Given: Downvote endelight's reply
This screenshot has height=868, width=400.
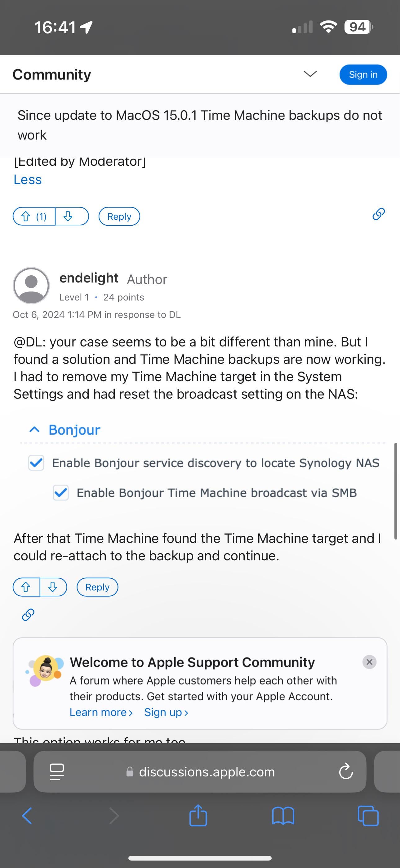Looking at the screenshot, I should [53, 587].
